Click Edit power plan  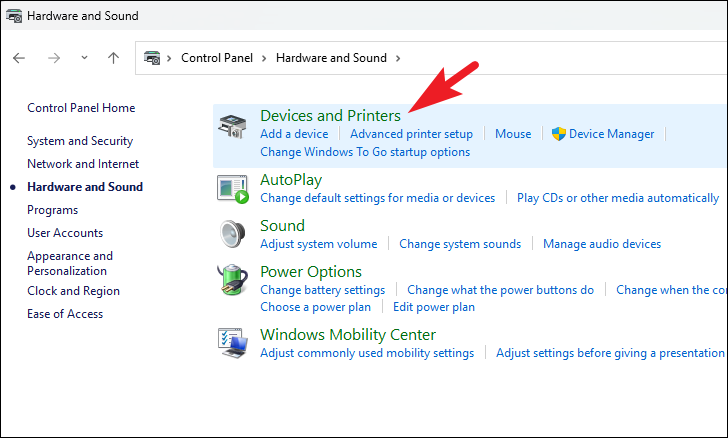[x=434, y=307]
